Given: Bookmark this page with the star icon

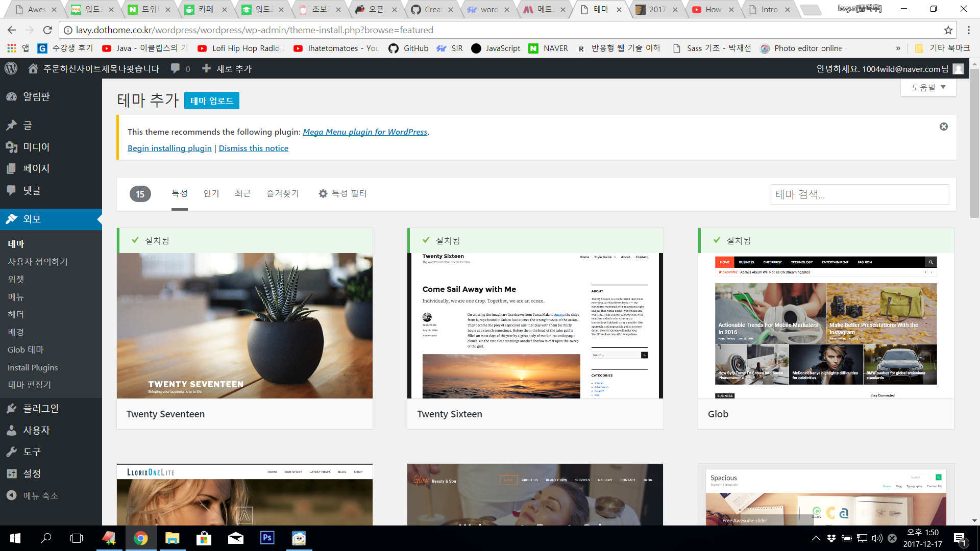Looking at the screenshot, I should pos(948,30).
